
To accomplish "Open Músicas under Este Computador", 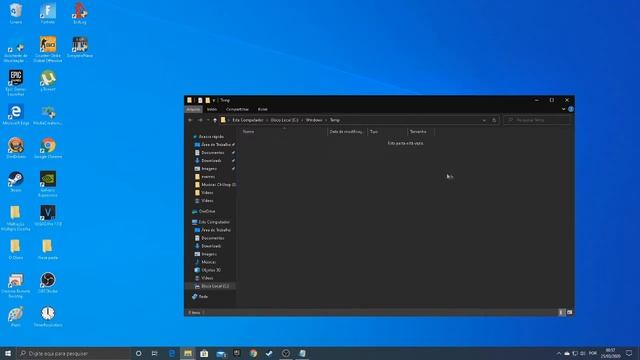I will (209, 262).
